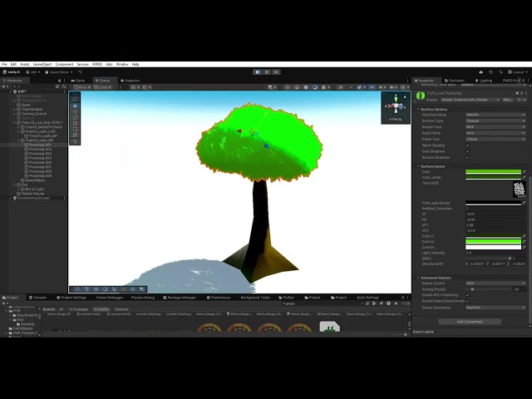Screen dimensions: 532x399
Task: Open the Depth Test dropdown
Action: [x=495, y=139]
